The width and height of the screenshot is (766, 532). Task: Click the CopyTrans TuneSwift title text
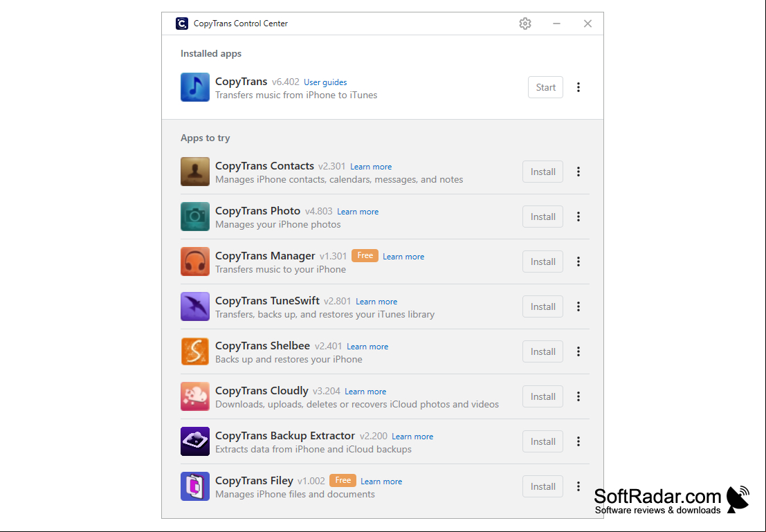point(267,301)
